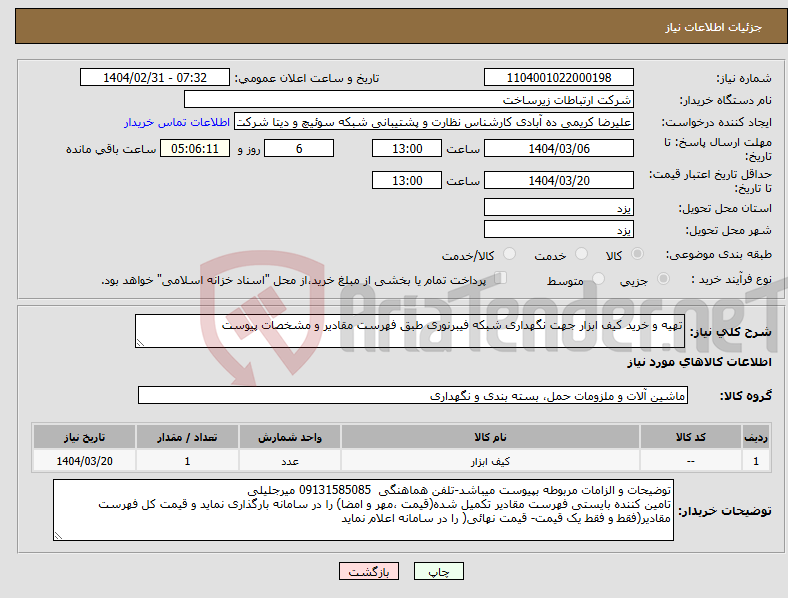This screenshot has width=788, height=598.
Task: Click the delivery province field یزد
Action: 558,207
